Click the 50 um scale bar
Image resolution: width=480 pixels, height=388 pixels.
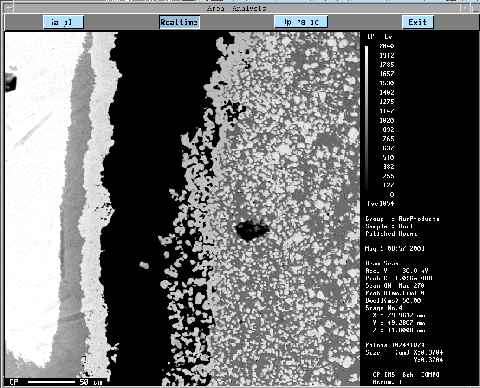click(51, 382)
